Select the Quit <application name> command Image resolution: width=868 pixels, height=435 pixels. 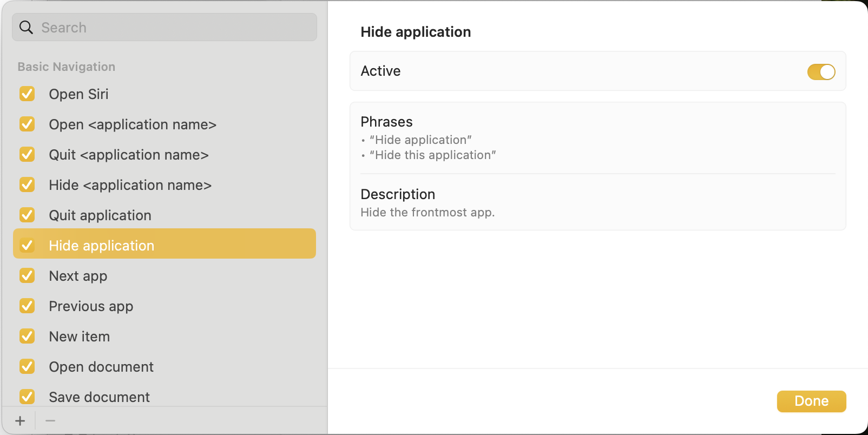pos(129,155)
